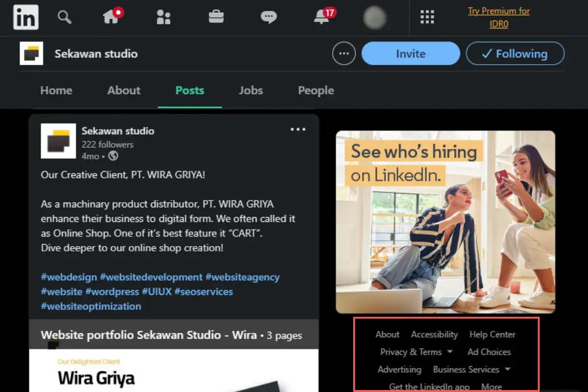This screenshot has width=588, height=392.
Task: Click the #websiteagency hashtag
Action: (243, 277)
